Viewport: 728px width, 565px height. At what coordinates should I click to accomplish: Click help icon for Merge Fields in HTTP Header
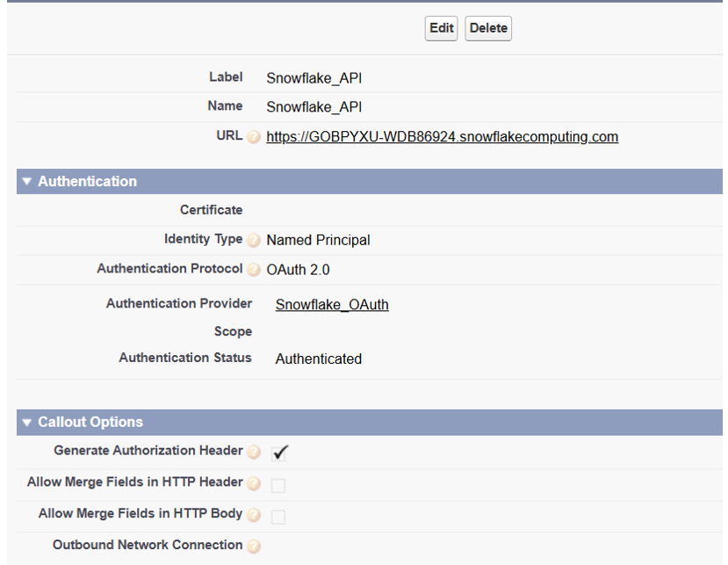[254, 483]
